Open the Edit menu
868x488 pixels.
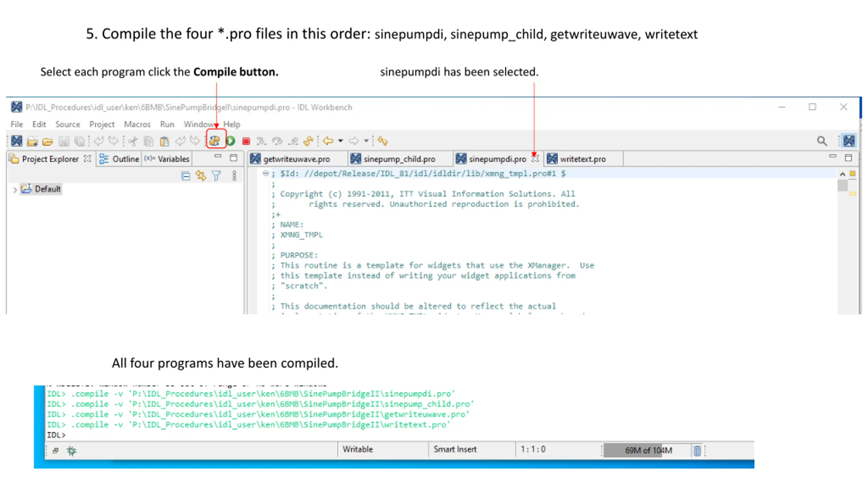[x=39, y=124]
